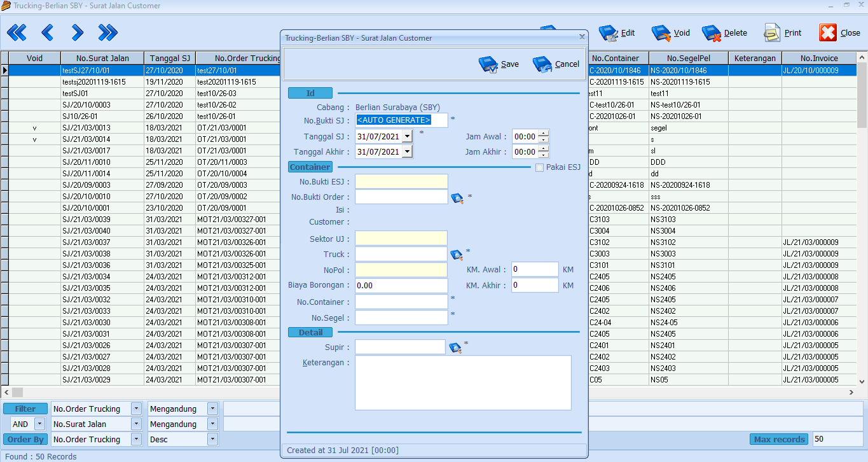Image resolution: width=868 pixels, height=462 pixels.
Task: Open Order By field dropdown
Action: pyautogui.click(x=136, y=439)
